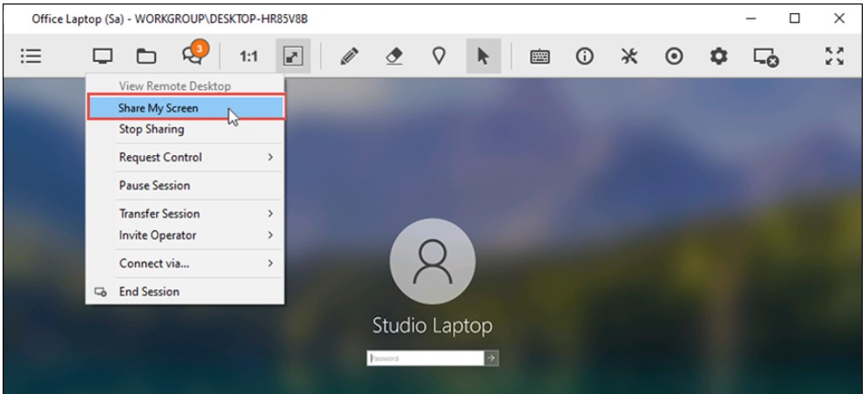Click the Studio Laptop user avatar
Image resolution: width=868 pixels, height=394 pixels.
click(433, 261)
